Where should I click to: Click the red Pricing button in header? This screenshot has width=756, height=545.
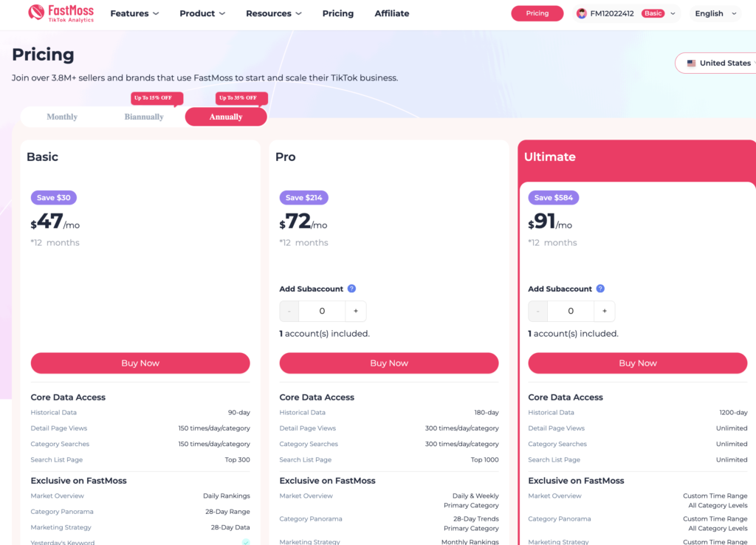click(537, 13)
